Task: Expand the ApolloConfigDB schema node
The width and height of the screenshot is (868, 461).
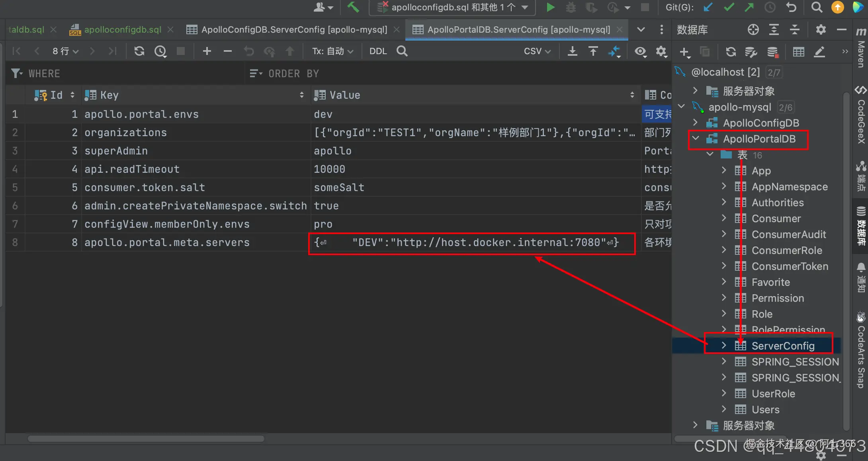Action: pyautogui.click(x=696, y=123)
